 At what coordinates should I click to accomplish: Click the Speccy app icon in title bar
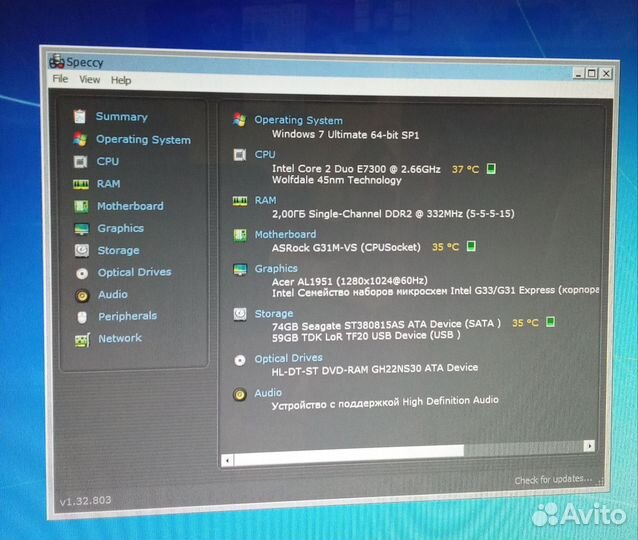click(57, 61)
